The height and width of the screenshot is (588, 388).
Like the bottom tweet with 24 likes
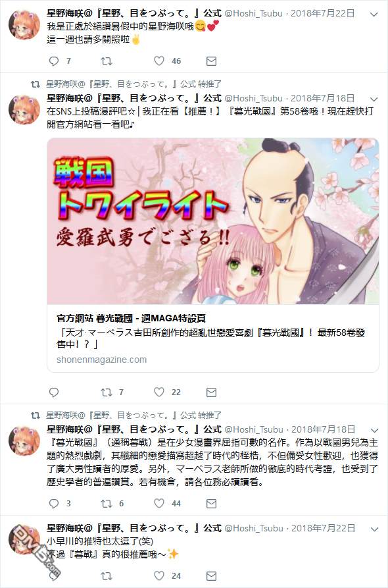click(x=159, y=575)
